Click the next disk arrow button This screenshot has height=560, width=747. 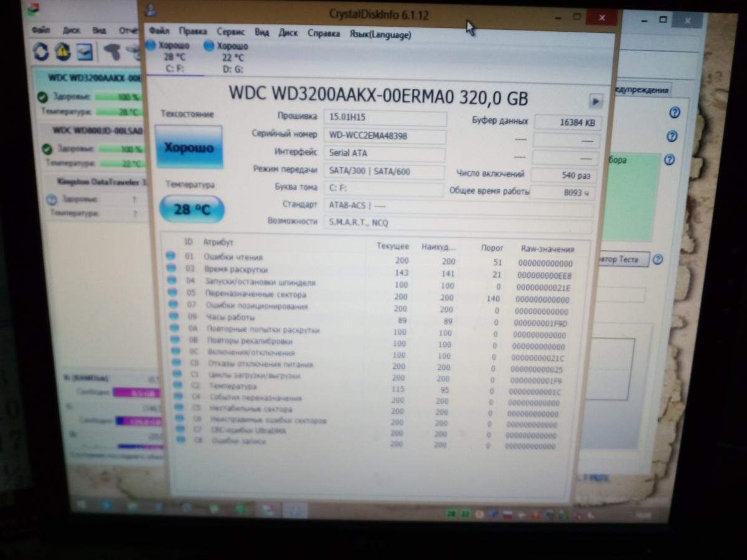596,101
